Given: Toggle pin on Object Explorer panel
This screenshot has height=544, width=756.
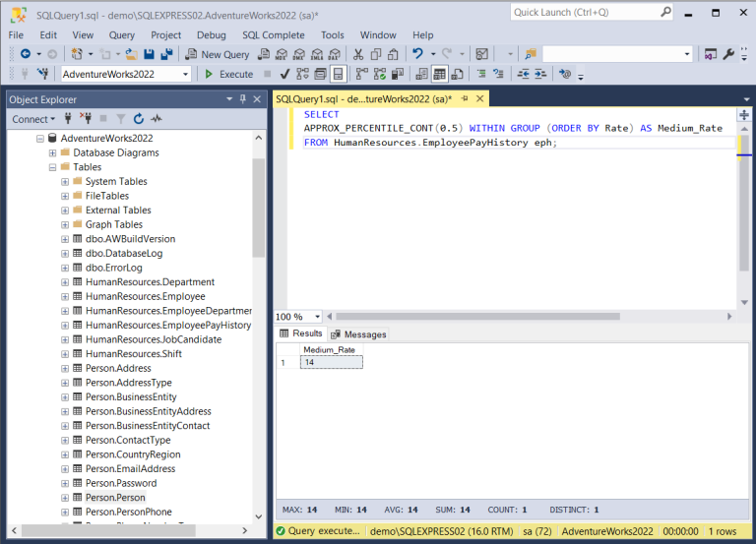Looking at the screenshot, I should (242, 99).
